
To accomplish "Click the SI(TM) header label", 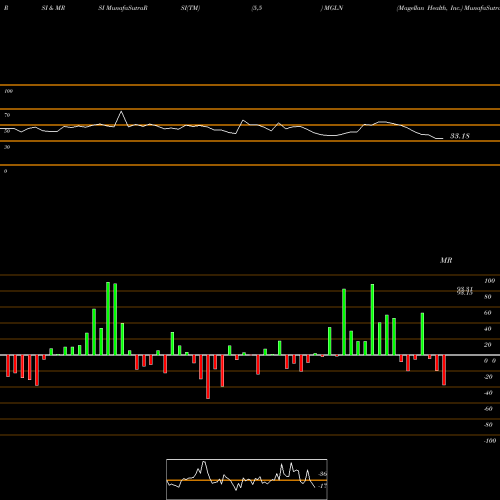I will tap(190, 8).
